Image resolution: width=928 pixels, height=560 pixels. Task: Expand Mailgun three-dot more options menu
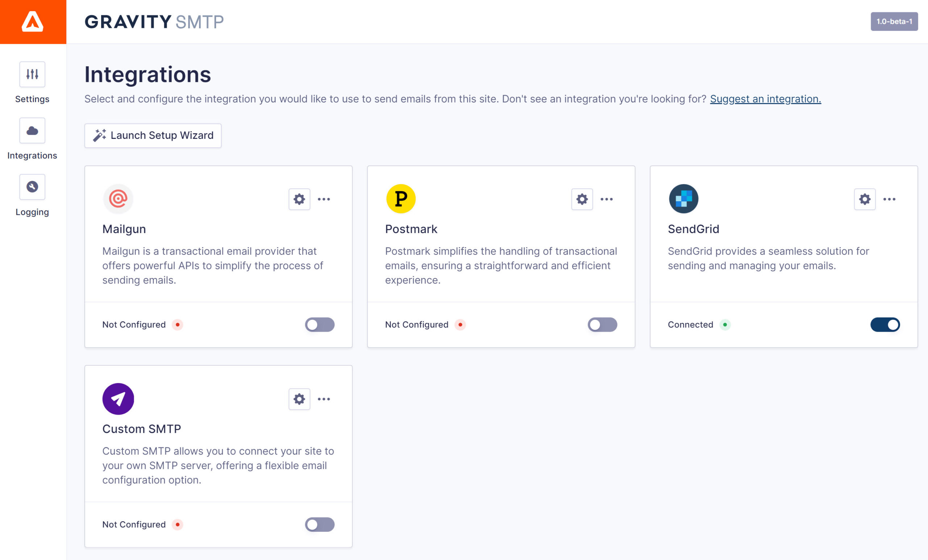[x=324, y=199]
